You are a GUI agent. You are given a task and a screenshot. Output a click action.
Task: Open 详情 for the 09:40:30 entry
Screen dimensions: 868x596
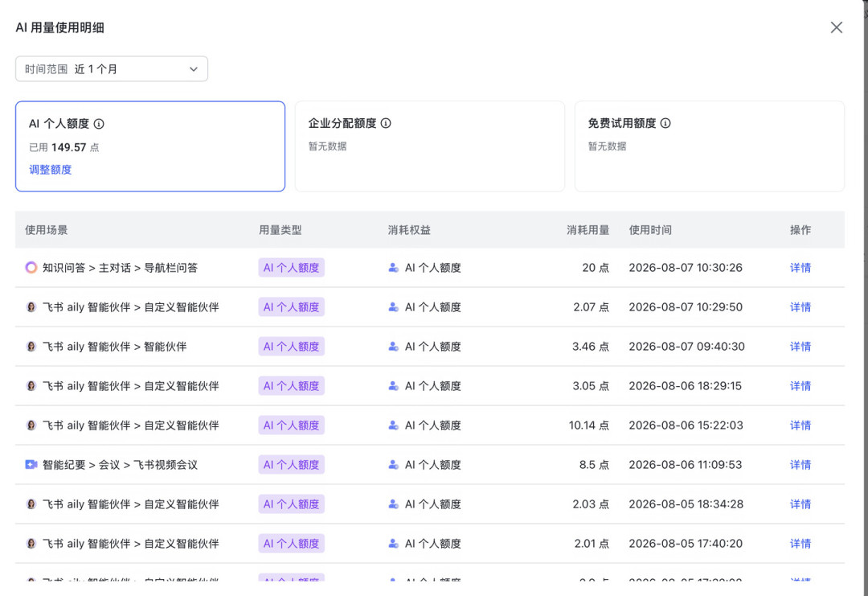pos(800,346)
